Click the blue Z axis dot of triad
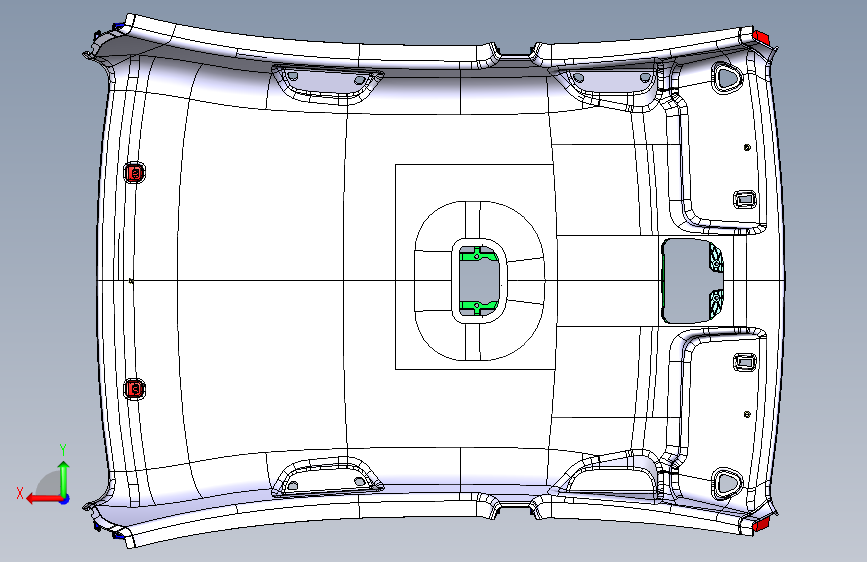 point(65,499)
